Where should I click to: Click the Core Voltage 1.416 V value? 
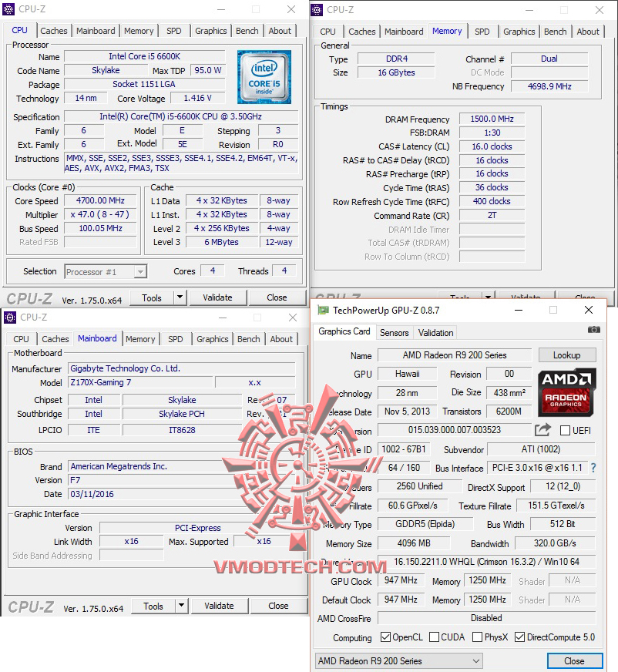pyautogui.click(x=197, y=98)
